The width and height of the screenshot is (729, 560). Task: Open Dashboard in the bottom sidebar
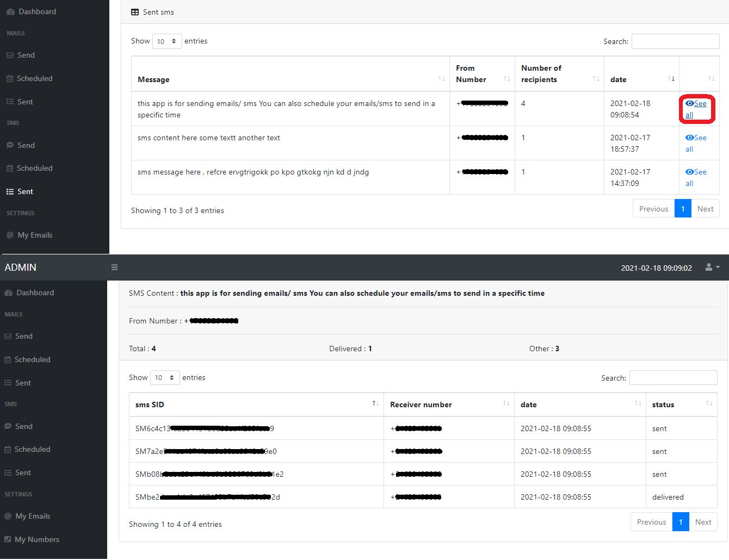point(35,293)
